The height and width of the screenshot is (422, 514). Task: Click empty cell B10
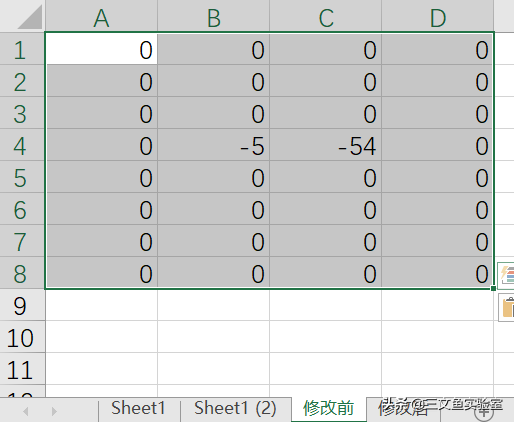click(213, 337)
